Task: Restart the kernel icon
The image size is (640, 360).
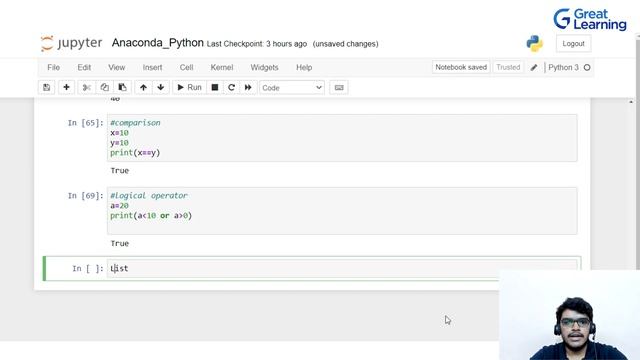Action: coord(231,87)
